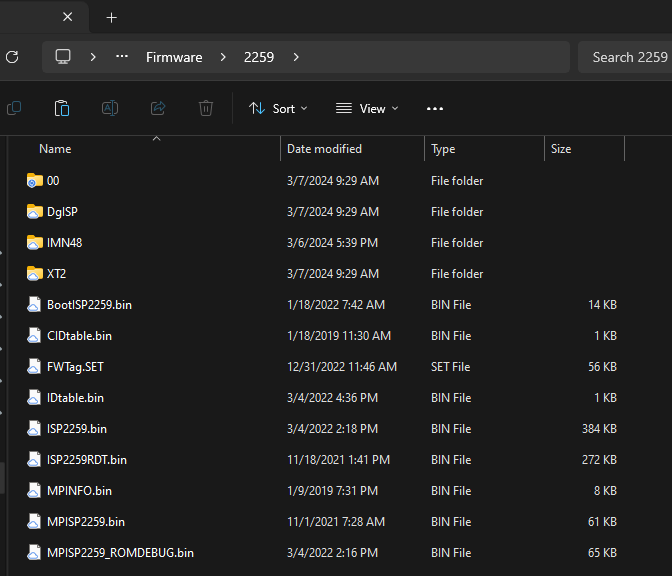Click the Delete trash icon
This screenshot has width=672, height=576.
pos(206,108)
